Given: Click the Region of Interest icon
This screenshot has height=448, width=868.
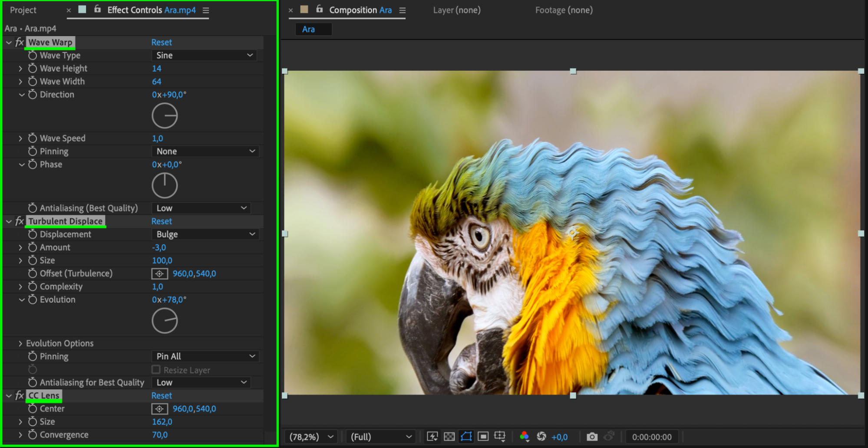Looking at the screenshot, I should (483, 437).
